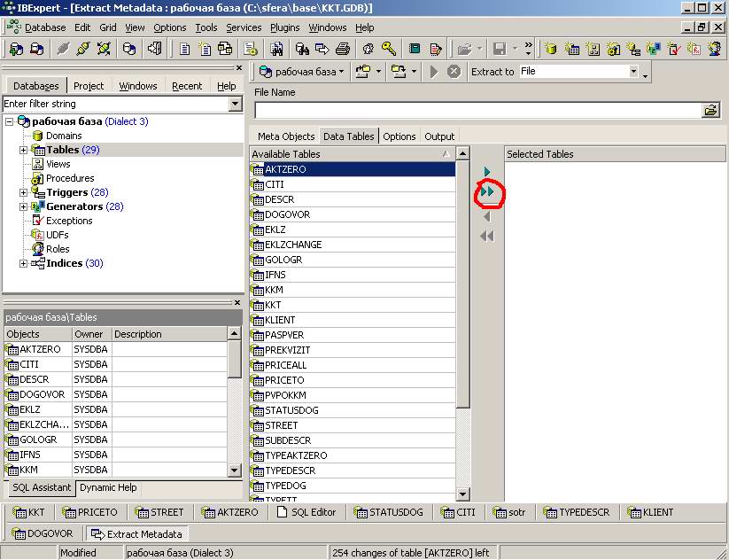Image resolution: width=729 pixels, height=560 pixels.
Task: Click Available Tables scrollbar down arrow
Action: 462,494
